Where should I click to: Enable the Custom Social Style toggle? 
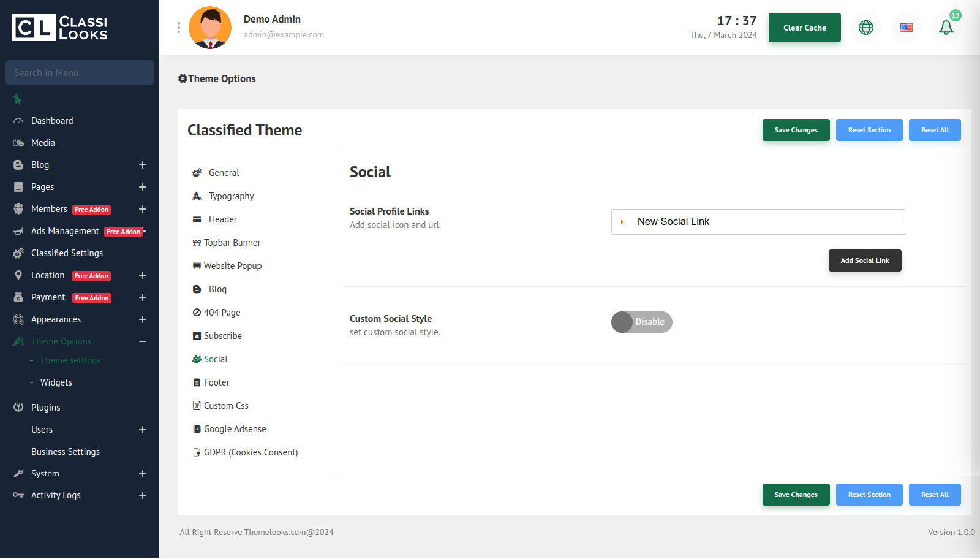[x=641, y=322]
